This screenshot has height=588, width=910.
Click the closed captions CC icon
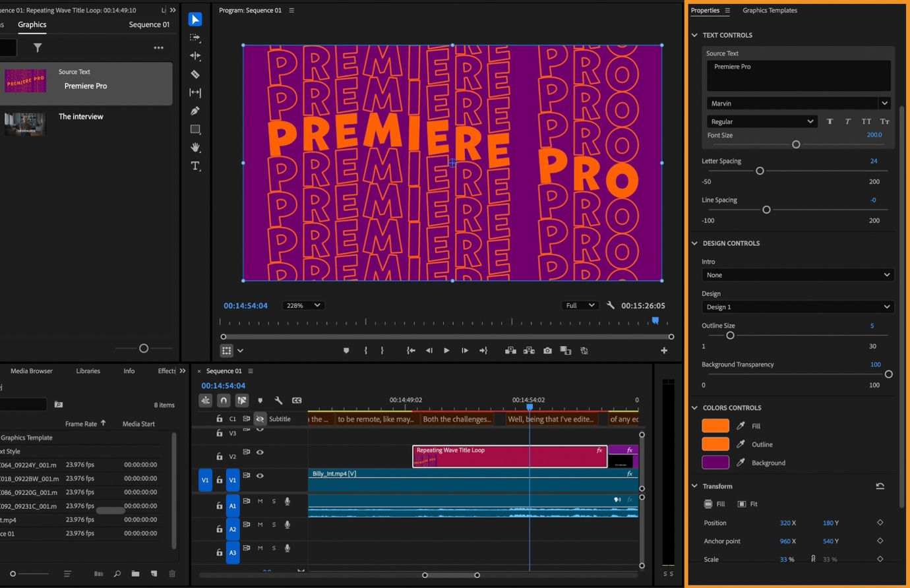[x=297, y=400]
